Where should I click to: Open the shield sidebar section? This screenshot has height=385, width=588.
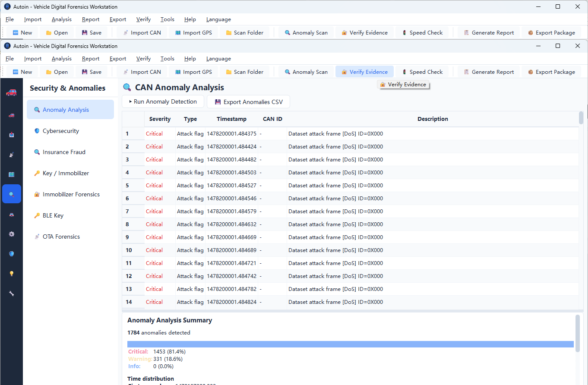[x=11, y=254]
